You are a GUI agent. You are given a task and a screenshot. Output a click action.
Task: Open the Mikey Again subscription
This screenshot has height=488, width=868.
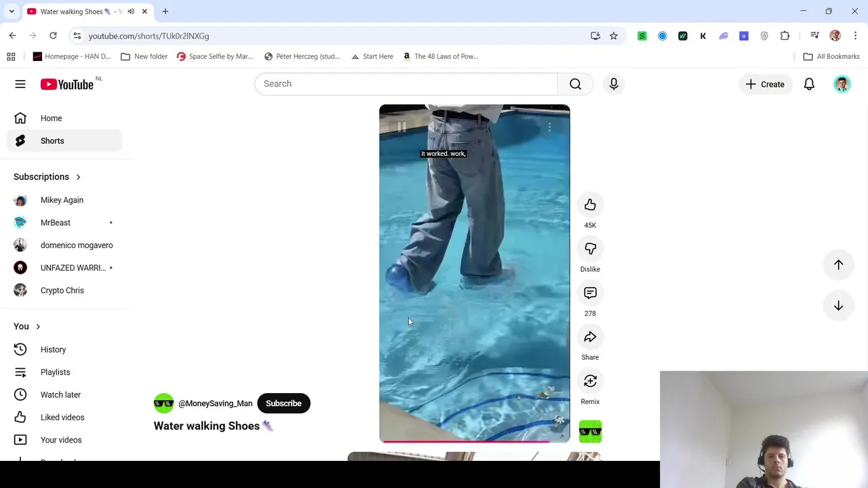point(64,200)
